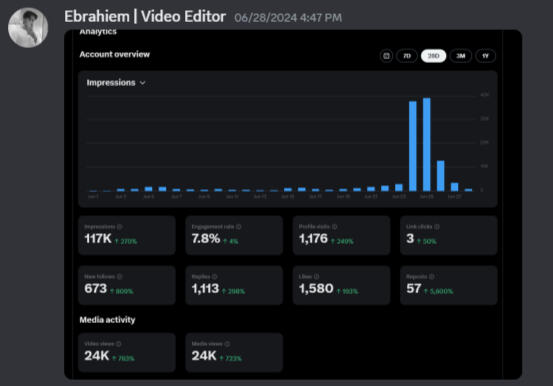553x386 pixels.
Task: Select the 1Y time range
Action: pyautogui.click(x=485, y=56)
